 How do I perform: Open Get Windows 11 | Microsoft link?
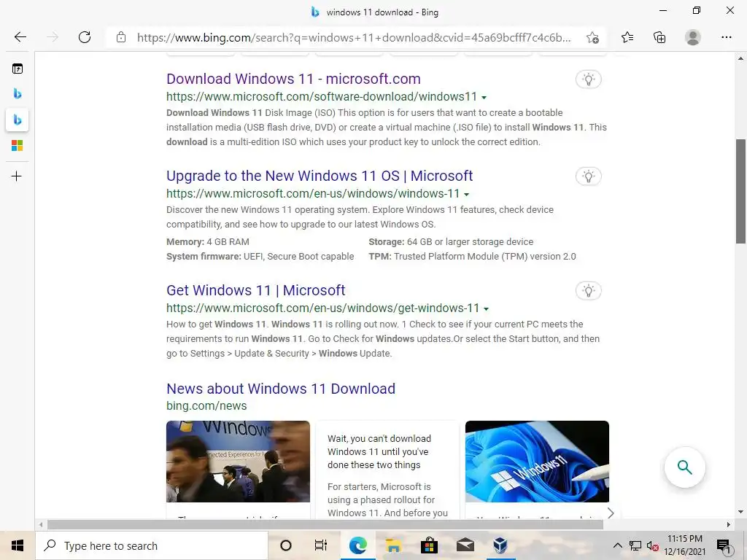[x=256, y=290]
